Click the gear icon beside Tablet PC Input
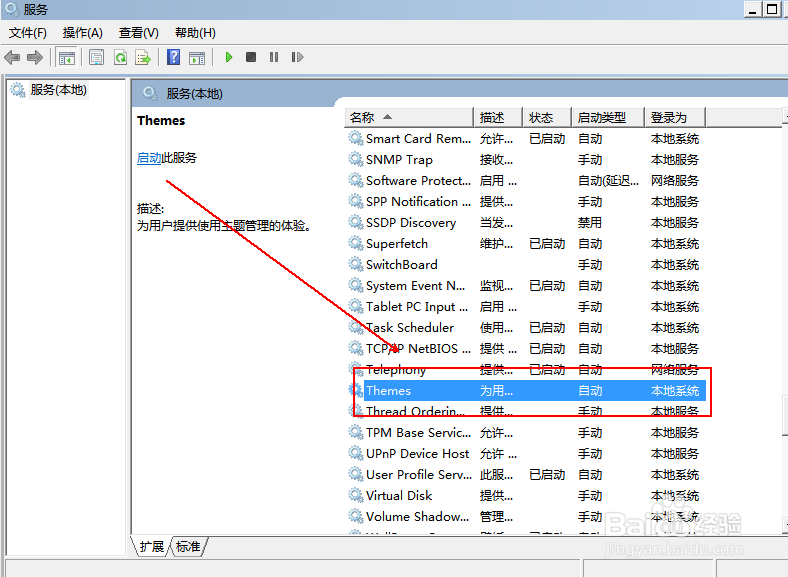The width and height of the screenshot is (788, 577). [x=356, y=306]
